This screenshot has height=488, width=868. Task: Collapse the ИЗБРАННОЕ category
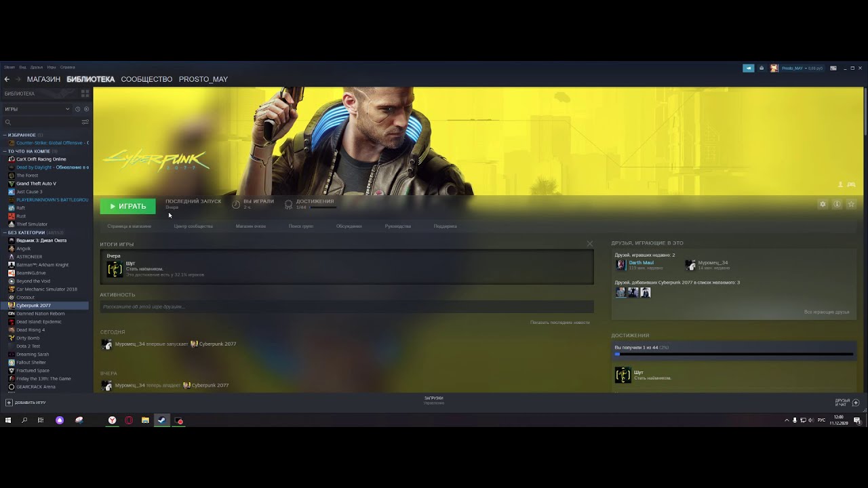click(x=5, y=135)
